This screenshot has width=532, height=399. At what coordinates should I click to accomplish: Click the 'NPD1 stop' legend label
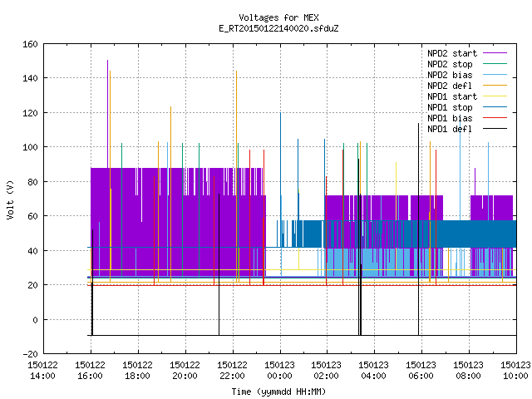point(450,107)
